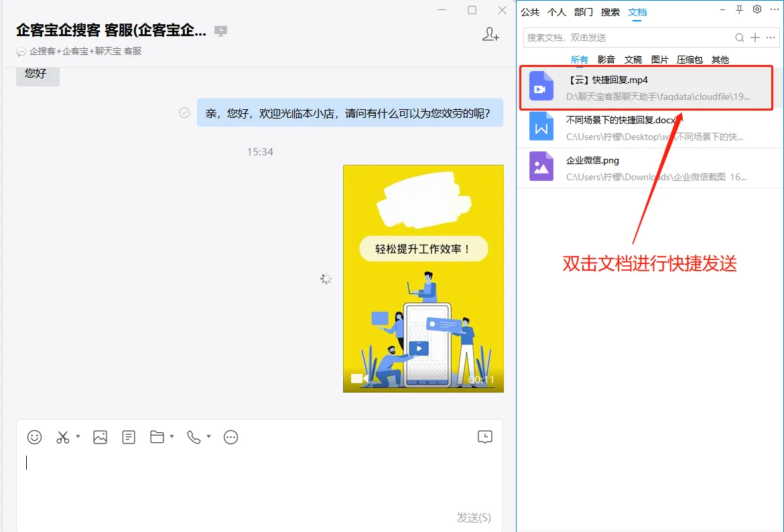The image size is (784, 532).
Task: Filter documents by 影音
Action: click(x=606, y=60)
